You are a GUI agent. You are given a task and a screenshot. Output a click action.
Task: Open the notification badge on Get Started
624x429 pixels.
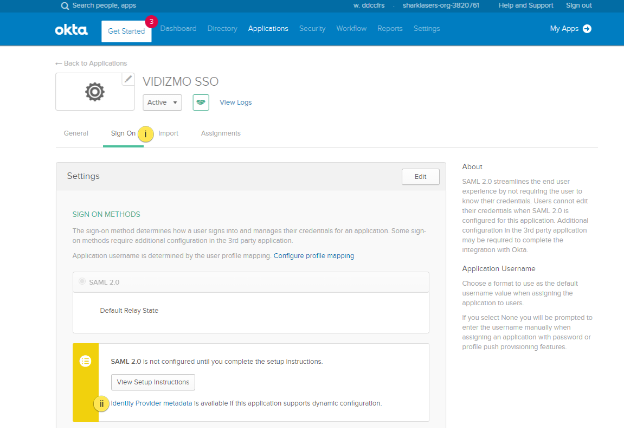point(151,21)
